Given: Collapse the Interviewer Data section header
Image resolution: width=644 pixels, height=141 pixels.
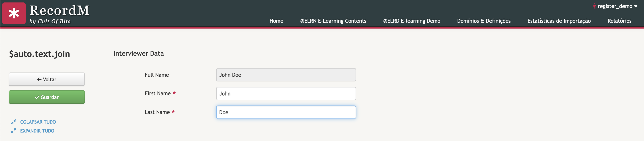Looking at the screenshot, I should [139, 53].
